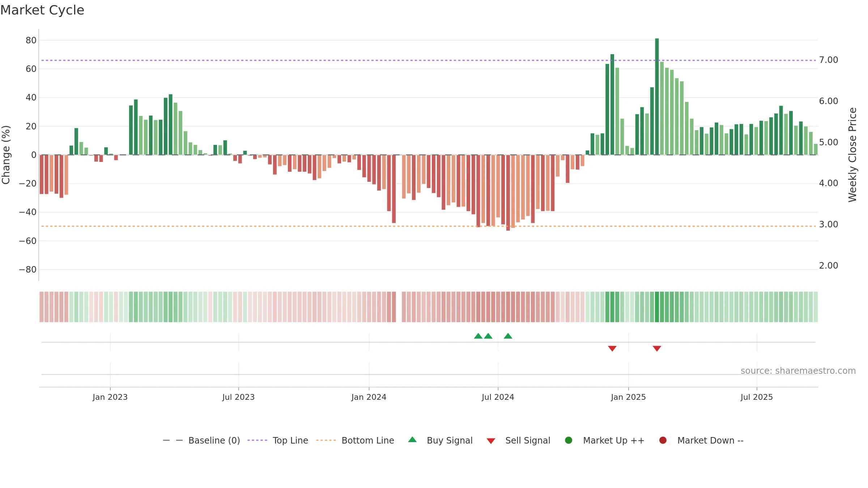
Task: Toggle the Market Down -- legend entry
Action: tap(701, 440)
